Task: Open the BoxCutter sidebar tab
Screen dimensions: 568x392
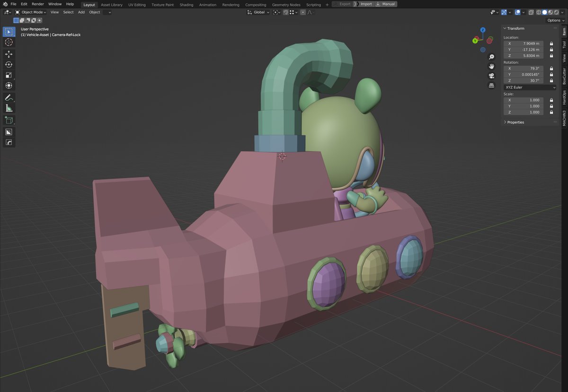Action: coord(564,76)
